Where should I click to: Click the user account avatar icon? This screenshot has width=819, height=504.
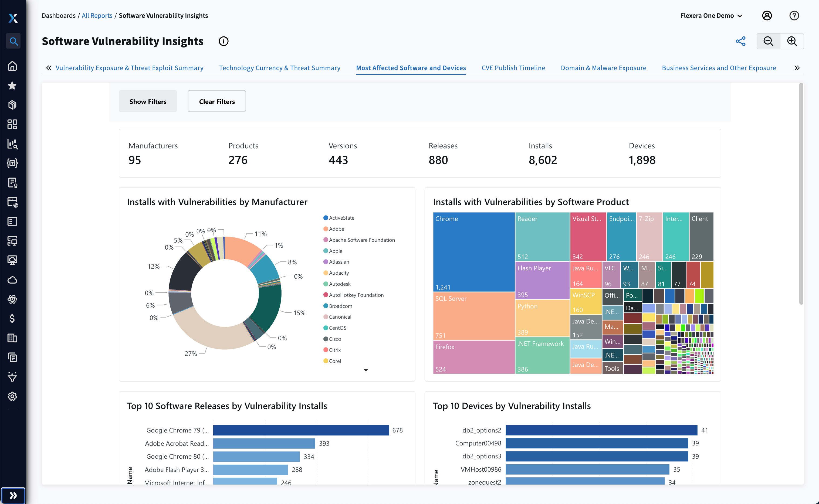(x=767, y=15)
